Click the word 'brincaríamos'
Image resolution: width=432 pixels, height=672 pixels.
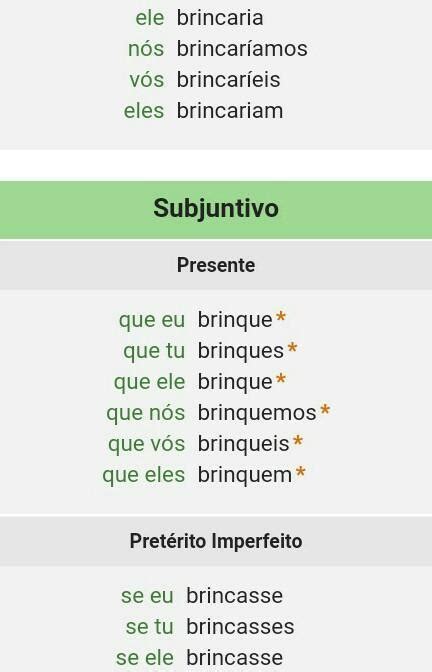[x=242, y=48]
